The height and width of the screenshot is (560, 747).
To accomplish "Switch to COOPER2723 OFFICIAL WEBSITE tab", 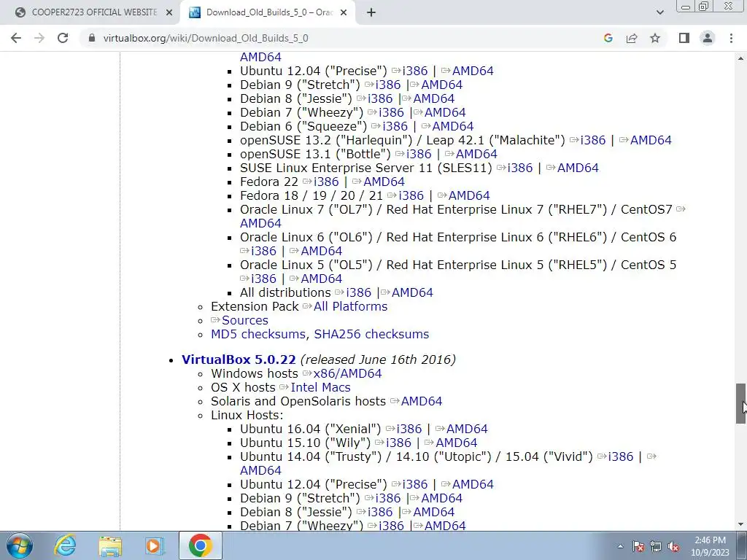I will point(94,13).
